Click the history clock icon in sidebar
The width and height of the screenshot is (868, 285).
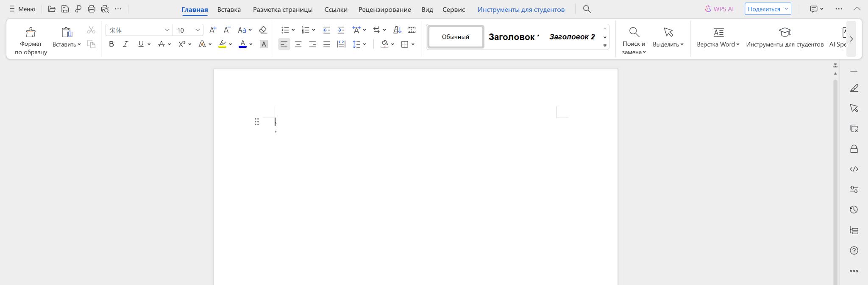coord(854,210)
